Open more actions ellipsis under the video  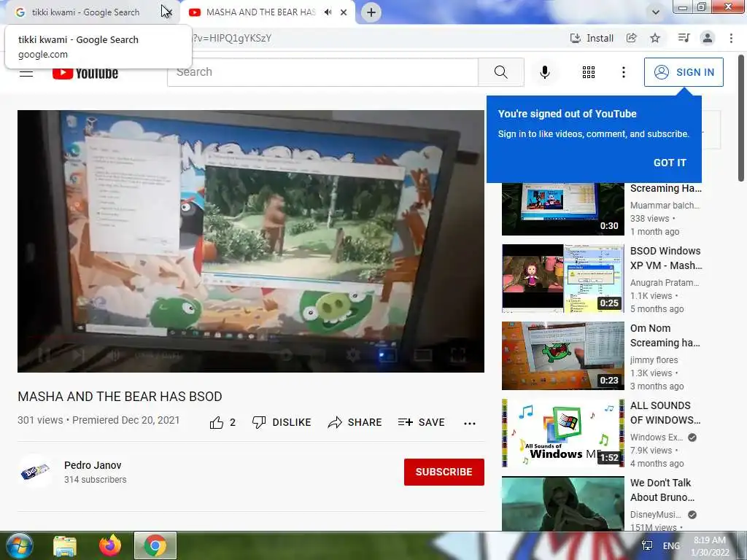click(x=470, y=423)
